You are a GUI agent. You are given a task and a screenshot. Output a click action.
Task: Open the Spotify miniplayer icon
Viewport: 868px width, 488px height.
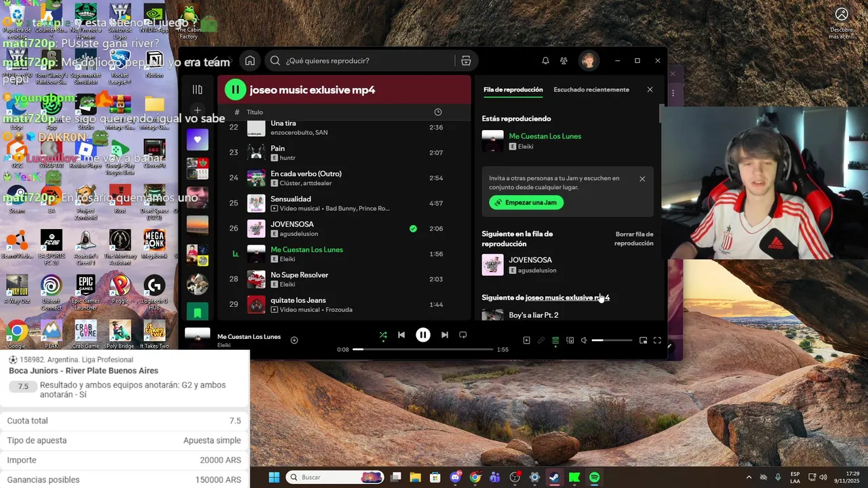click(x=643, y=340)
